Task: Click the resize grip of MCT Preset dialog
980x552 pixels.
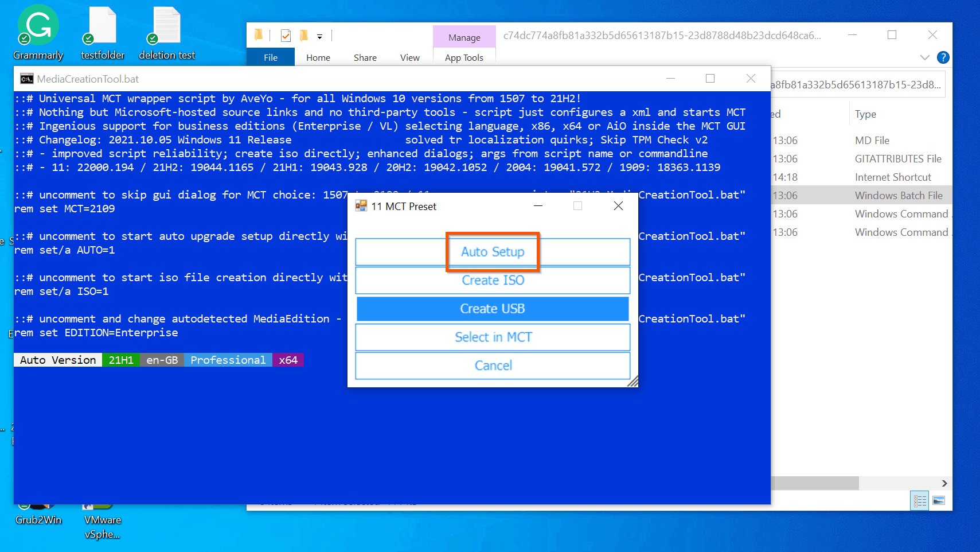Action: [x=632, y=382]
